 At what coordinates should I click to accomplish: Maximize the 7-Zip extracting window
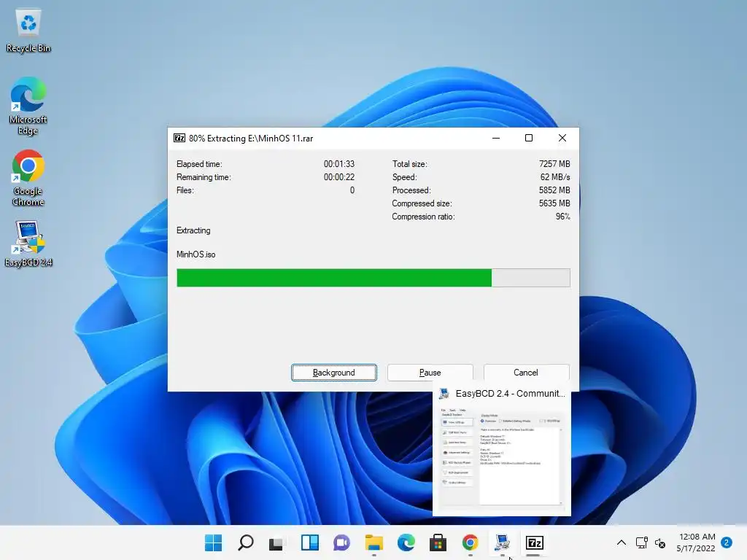click(x=529, y=138)
